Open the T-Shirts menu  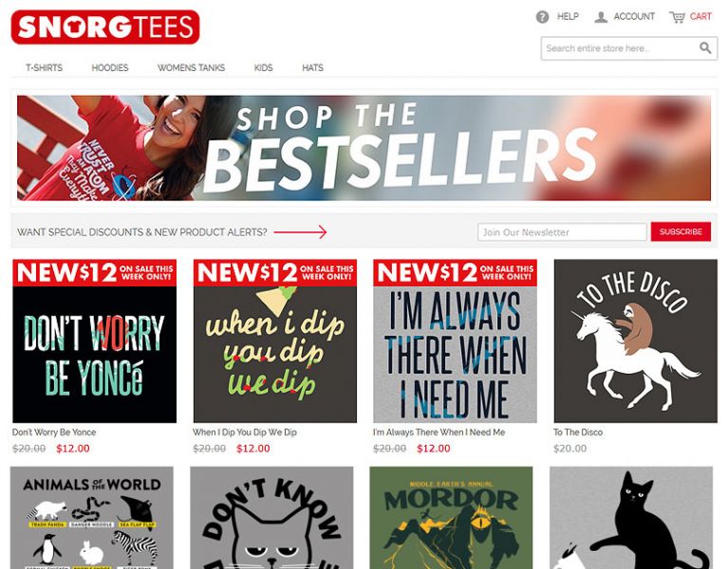coord(44,67)
